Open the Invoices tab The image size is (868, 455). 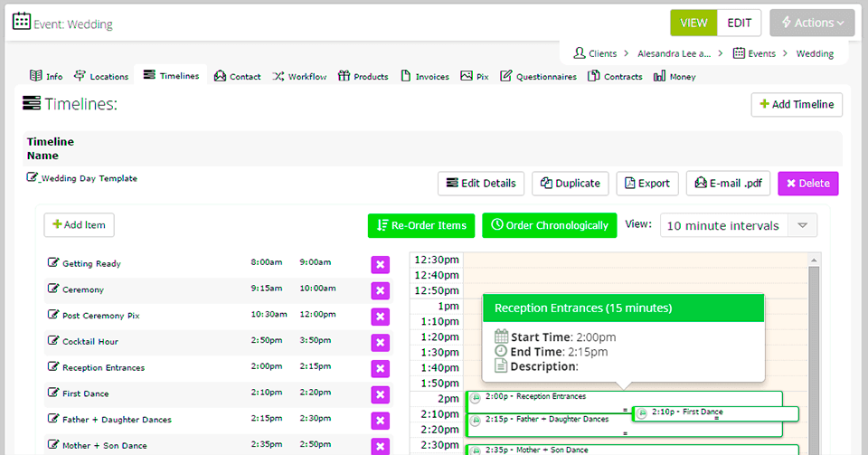pos(424,77)
